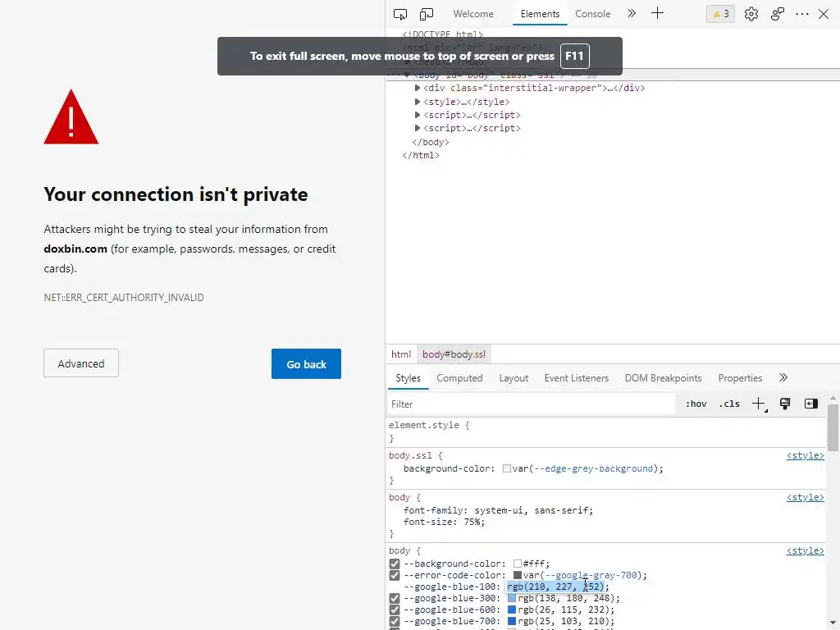Open the Styles pane tab
This screenshot has width=840, height=630.
pyautogui.click(x=408, y=377)
